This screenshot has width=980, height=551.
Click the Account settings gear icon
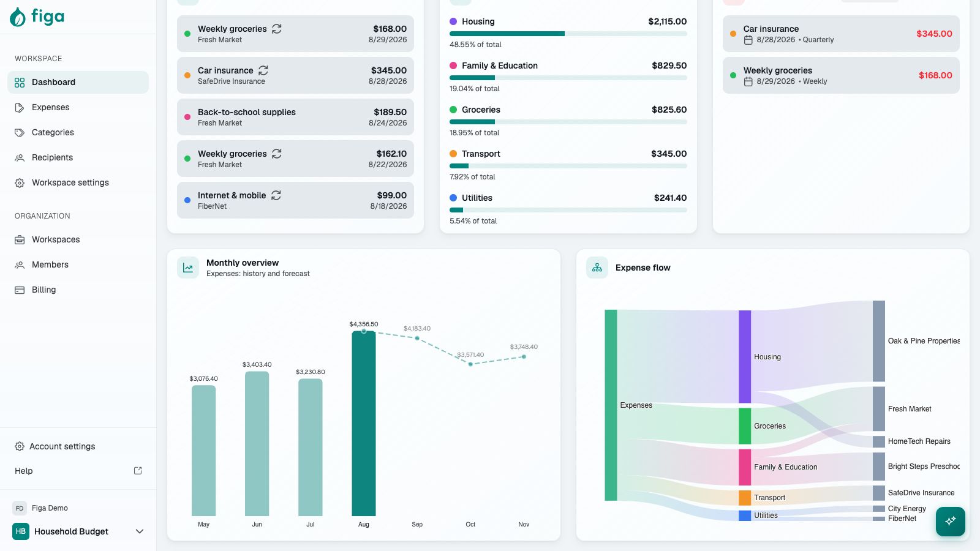(20, 446)
